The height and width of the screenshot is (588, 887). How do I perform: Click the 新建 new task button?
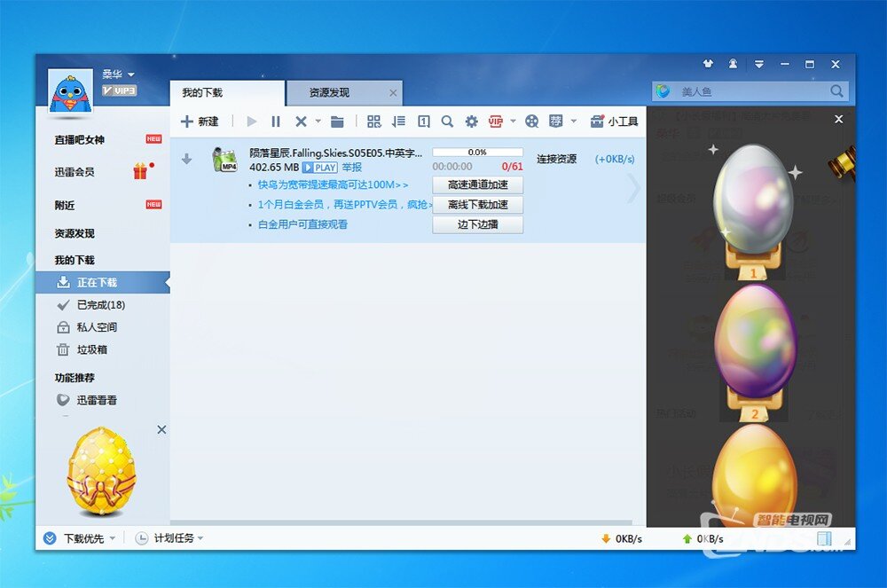pos(200,122)
